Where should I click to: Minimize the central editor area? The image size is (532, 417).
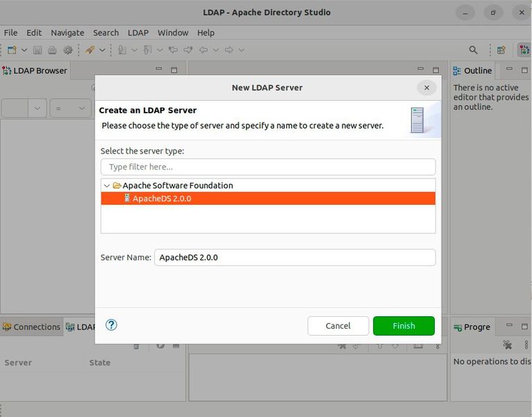421,69
